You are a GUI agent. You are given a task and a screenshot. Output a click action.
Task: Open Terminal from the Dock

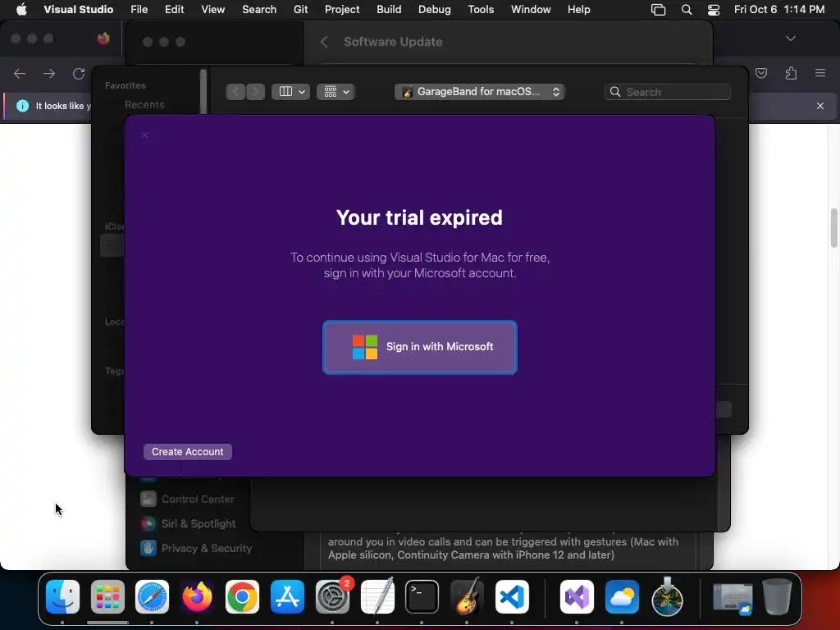click(x=422, y=597)
